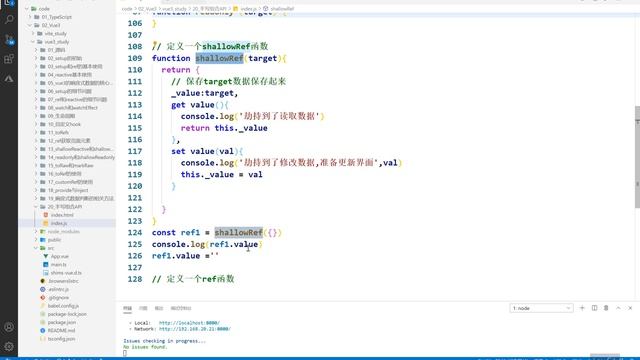Collapse the root 'code' folder
This screenshot has width=640, height=360.
coord(27,9)
